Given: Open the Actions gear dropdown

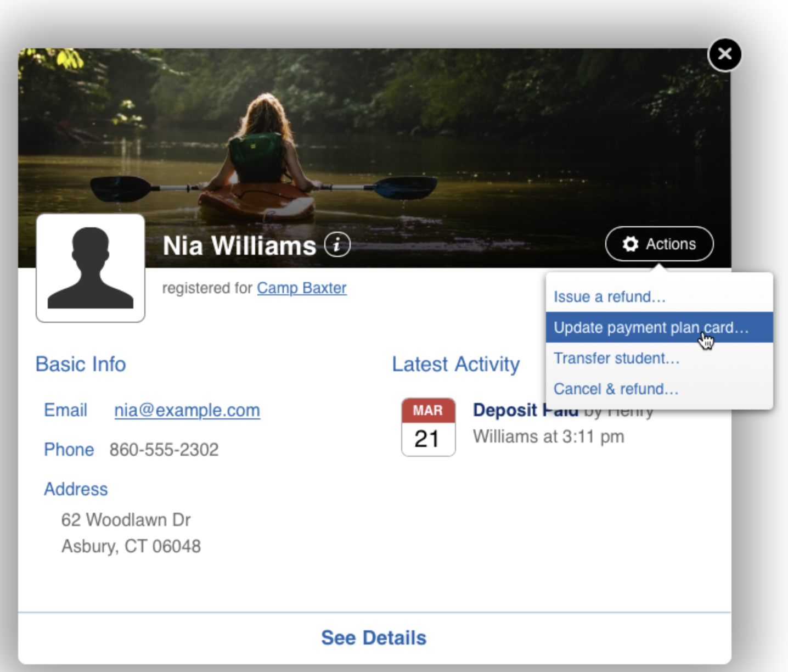Looking at the screenshot, I should click(x=659, y=244).
